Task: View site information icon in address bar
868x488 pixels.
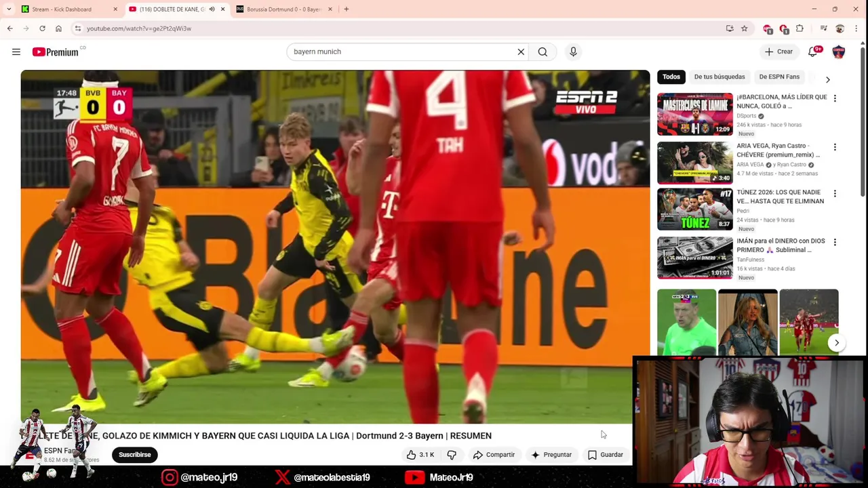Action: [x=78, y=28]
